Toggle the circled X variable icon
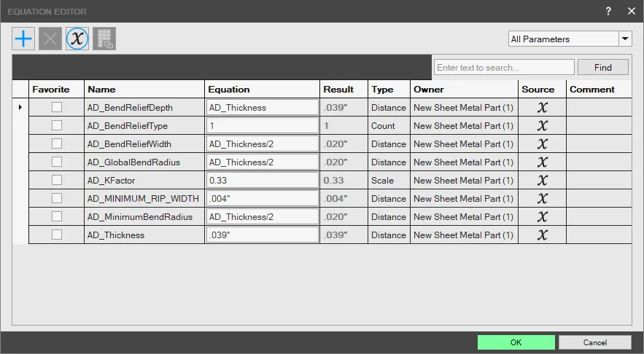644x354 pixels. [x=77, y=39]
